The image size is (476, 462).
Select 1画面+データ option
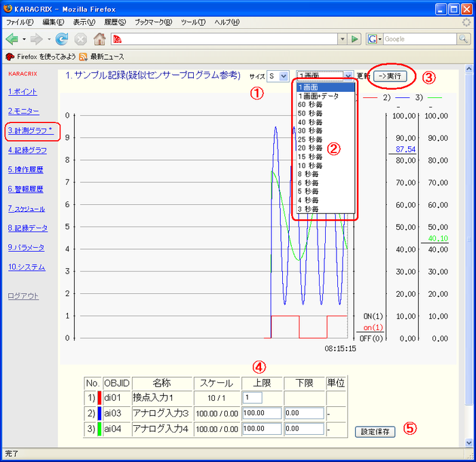326,97
